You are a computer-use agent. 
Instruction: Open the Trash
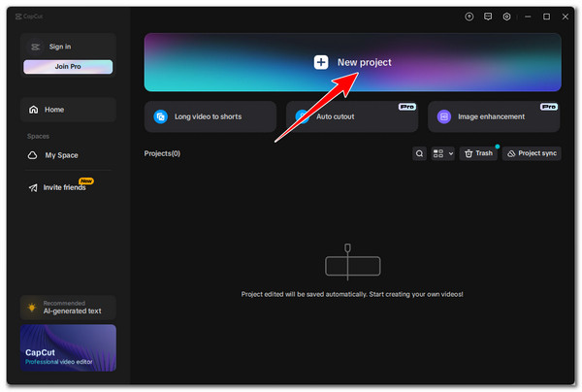click(x=478, y=153)
